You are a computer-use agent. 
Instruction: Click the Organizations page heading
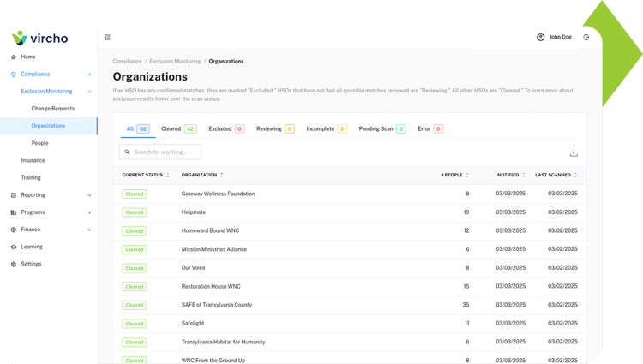(150, 76)
